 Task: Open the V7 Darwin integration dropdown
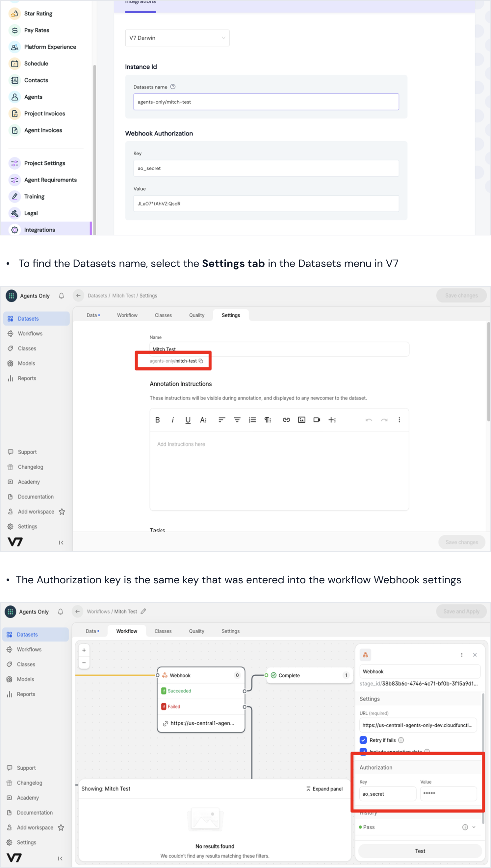point(177,38)
